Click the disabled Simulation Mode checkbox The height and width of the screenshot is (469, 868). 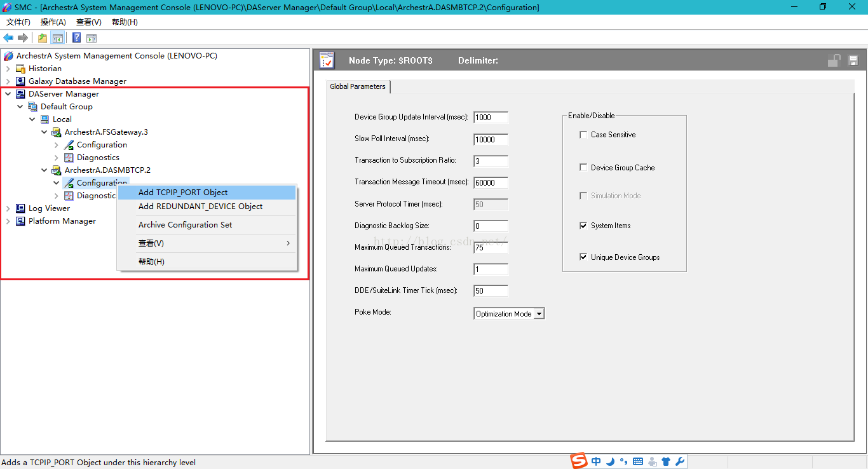coord(583,196)
